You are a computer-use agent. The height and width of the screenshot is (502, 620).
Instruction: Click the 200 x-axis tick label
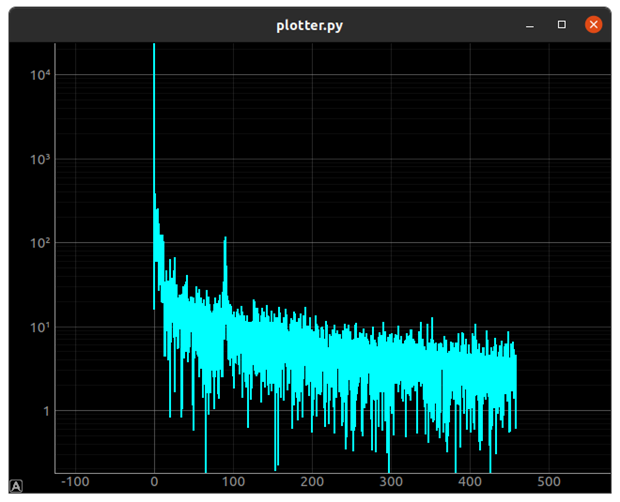312,482
